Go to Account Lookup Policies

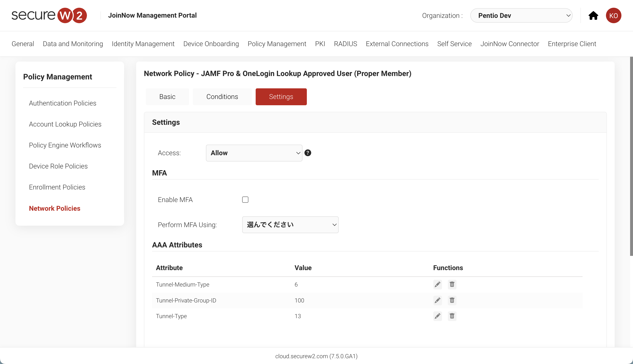point(65,124)
